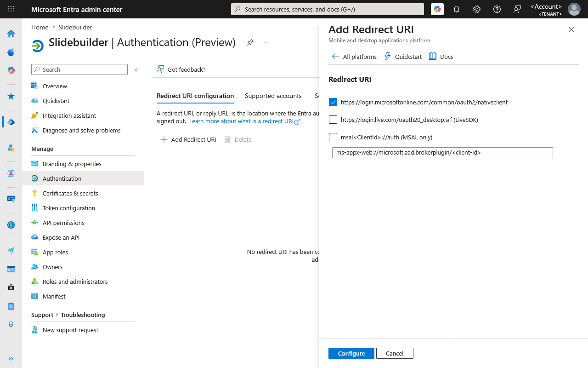The height and width of the screenshot is (368, 588).
Task: Go to Home icon in left rail
Action: click(x=11, y=34)
